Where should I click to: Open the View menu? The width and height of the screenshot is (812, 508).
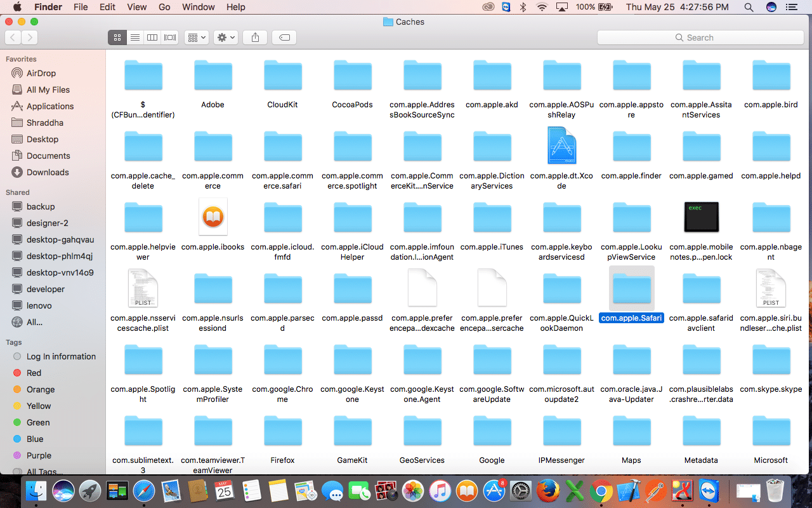point(136,7)
